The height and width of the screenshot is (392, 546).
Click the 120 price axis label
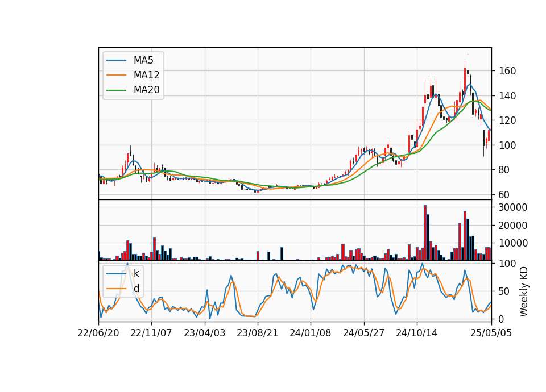pyautogui.click(x=507, y=120)
